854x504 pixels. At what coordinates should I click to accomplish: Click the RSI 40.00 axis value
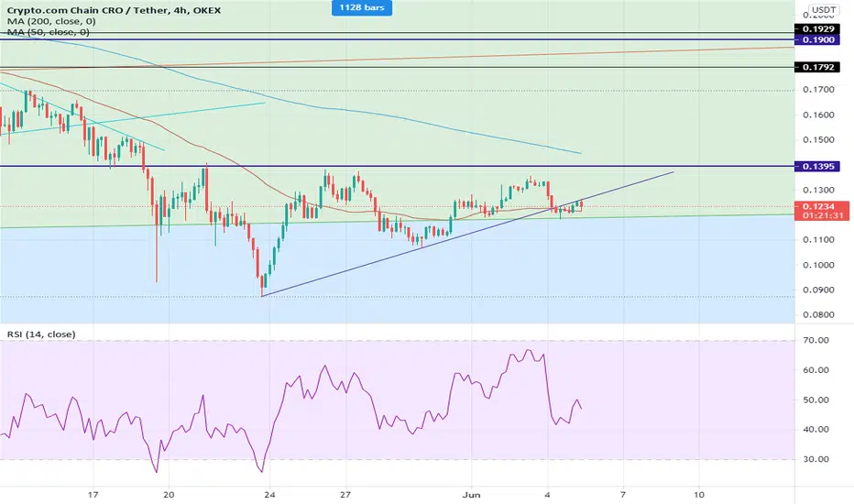click(x=816, y=430)
